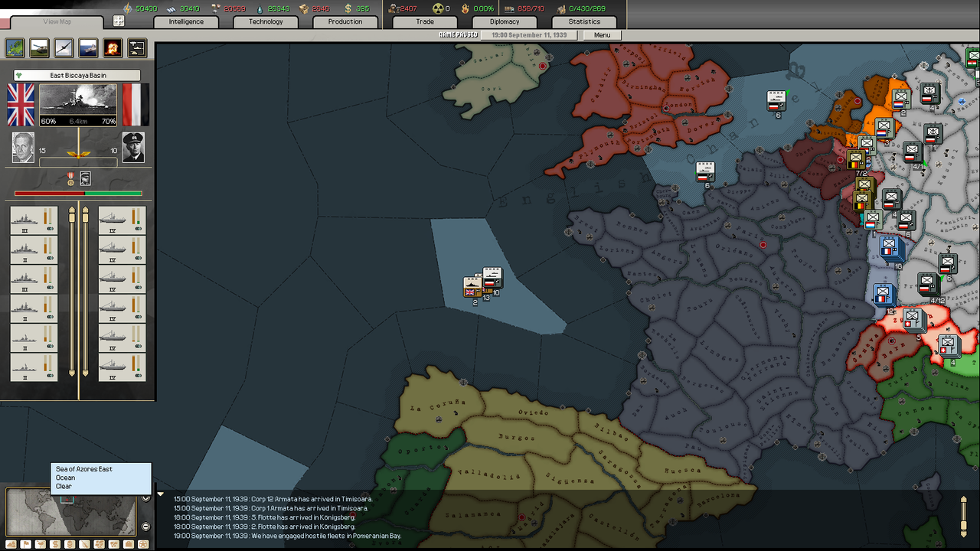980x551 pixels.
Task: Open the View Map tab
Action: pyautogui.click(x=57, y=21)
